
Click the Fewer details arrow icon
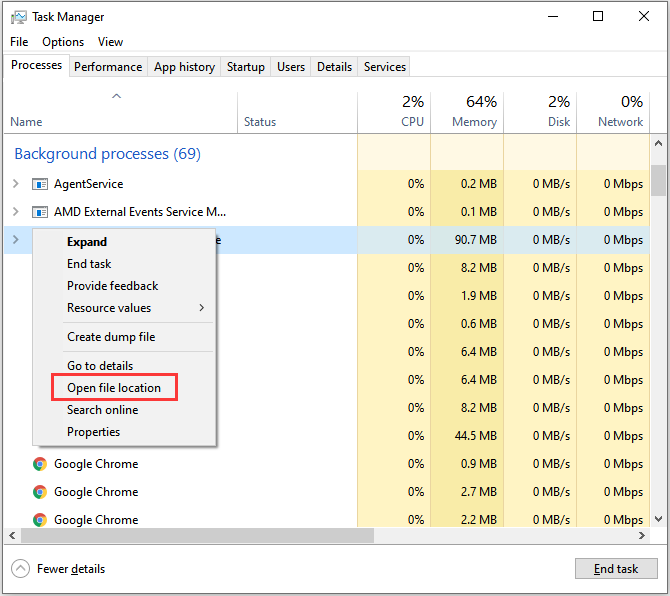pos(20,569)
